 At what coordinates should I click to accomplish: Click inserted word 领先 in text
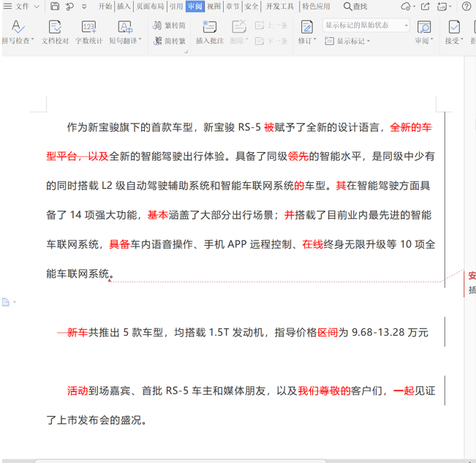(298, 156)
